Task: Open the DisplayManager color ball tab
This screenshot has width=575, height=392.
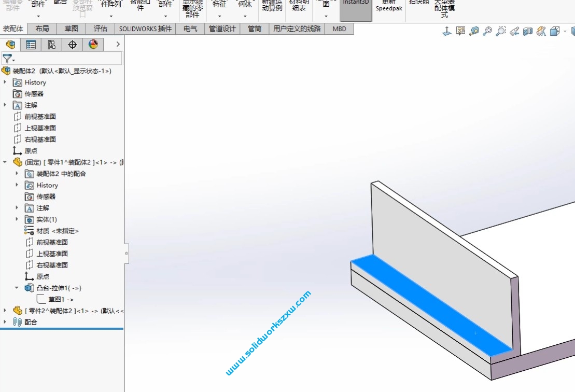Action: [93, 45]
